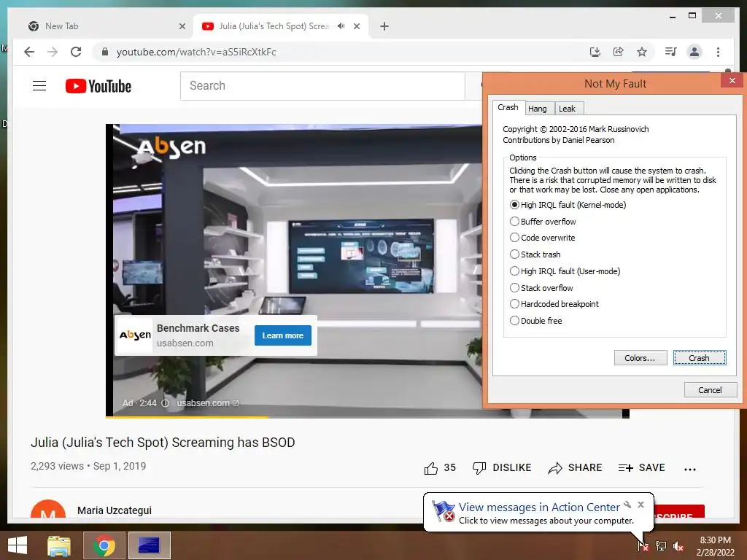Click the Maria Uzcategui channel name

pyautogui.click(x=115, y=510)
